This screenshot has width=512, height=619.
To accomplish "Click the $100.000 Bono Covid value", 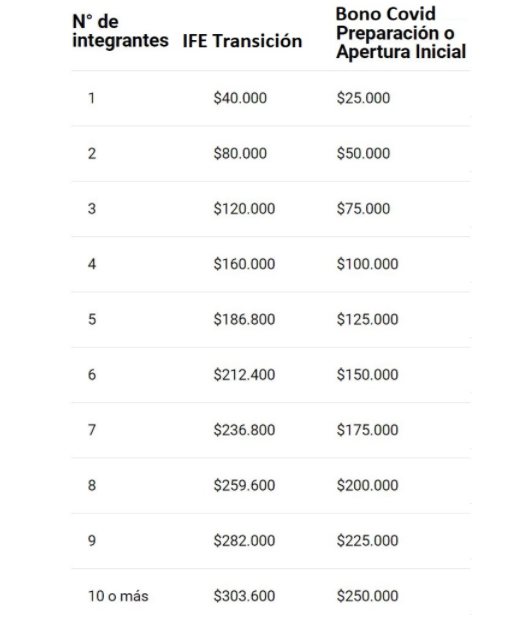I will click(368, 264).
